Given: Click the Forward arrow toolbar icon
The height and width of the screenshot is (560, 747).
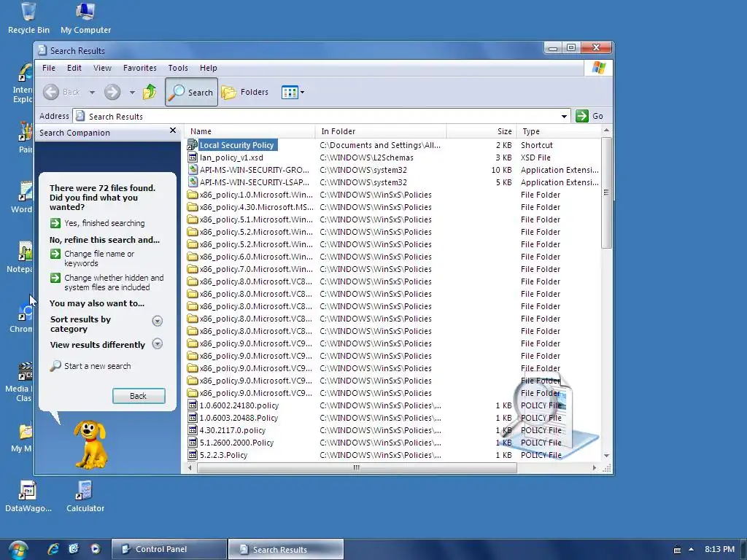Looking at the screenshot, I should (112, 92).
